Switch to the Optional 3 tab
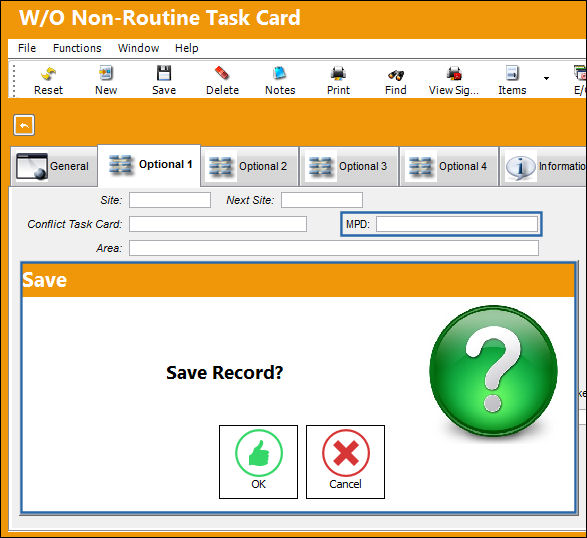This screenshot has height=538, width=587. (x=349, y=166)
